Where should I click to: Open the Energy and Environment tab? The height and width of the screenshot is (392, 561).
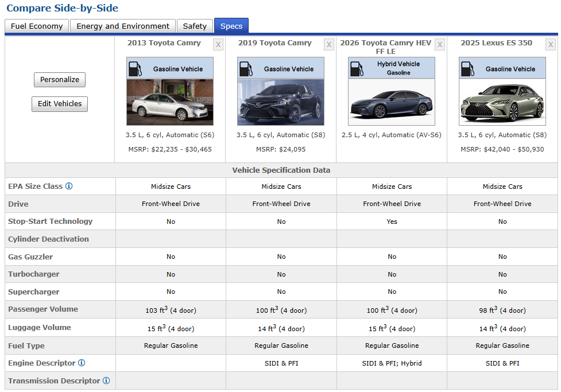pyautogui.click(x=123, y=26)
